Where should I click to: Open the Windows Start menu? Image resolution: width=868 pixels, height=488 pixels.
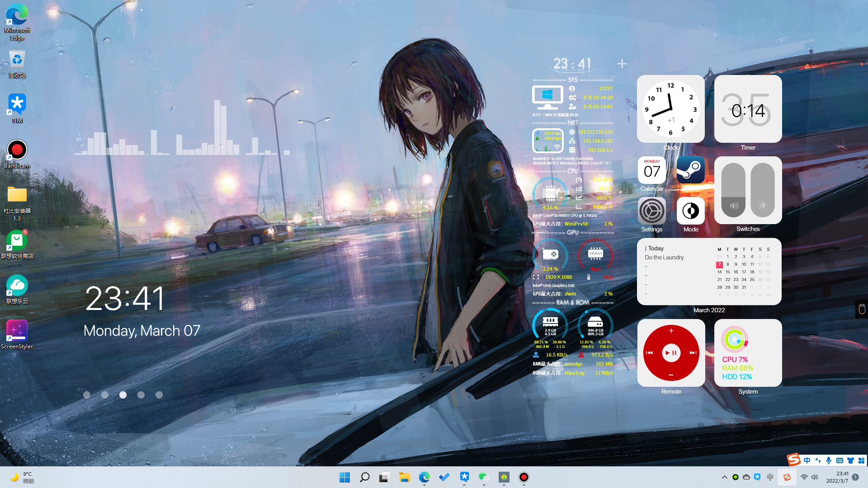pyautogui.click(x=344, y=477)
